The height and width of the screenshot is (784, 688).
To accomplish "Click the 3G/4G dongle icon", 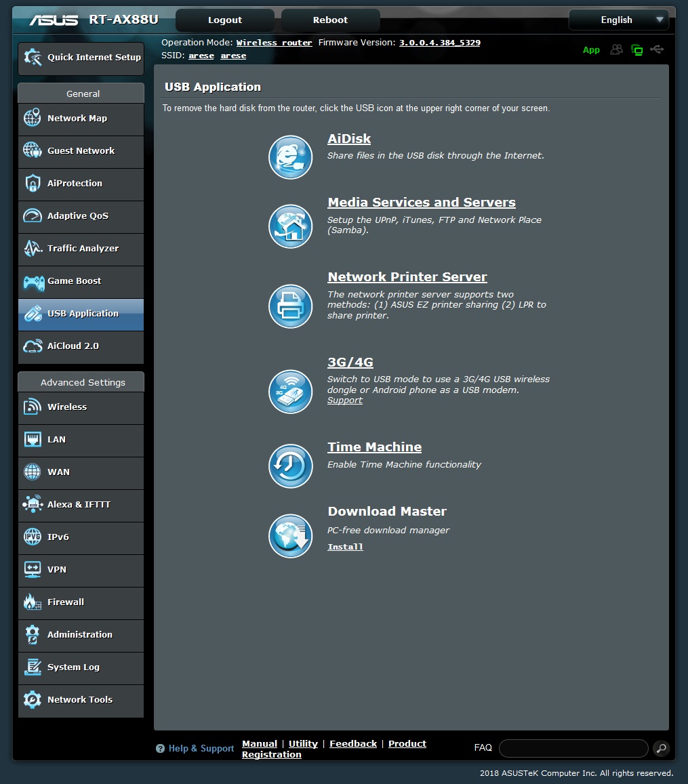I will 291,392.
